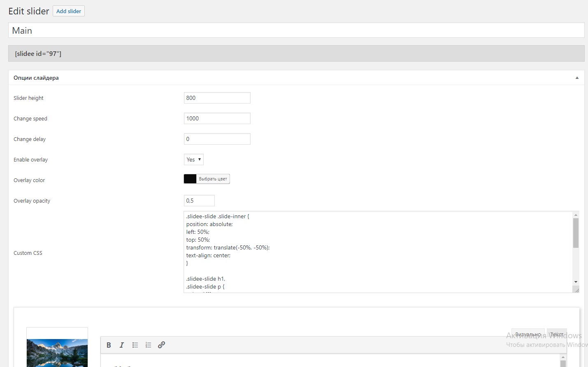Click the Опции слайдера panel title

[36, 78]
